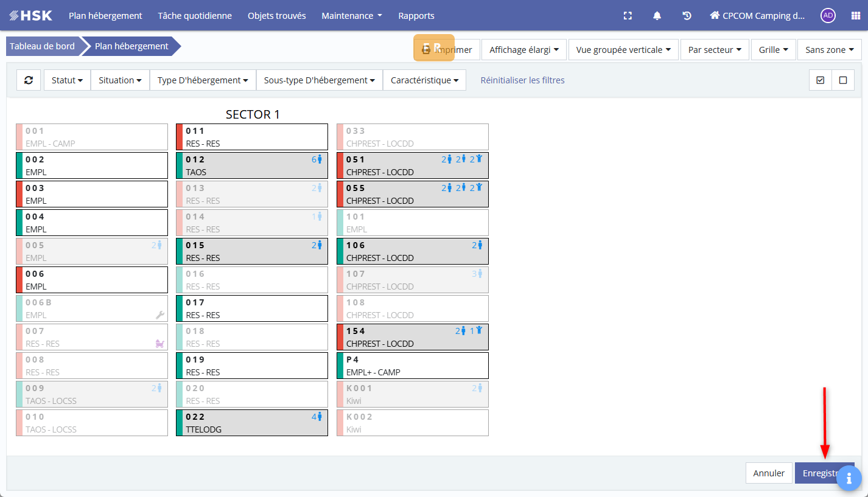Open the history clock icon
Image resolution: width=868 pixels, height=497 pixels.
coord(687,16)
